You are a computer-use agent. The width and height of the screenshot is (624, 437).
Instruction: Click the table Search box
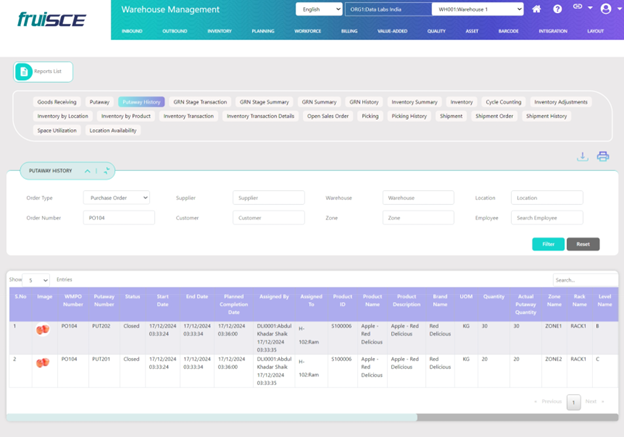tap(585, 280)
